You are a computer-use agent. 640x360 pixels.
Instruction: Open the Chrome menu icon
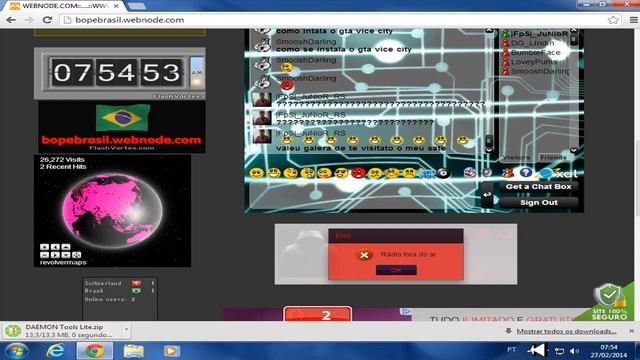pos(633,20)
